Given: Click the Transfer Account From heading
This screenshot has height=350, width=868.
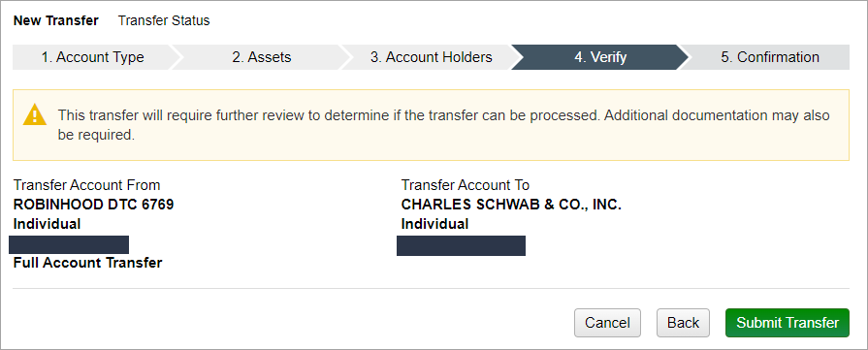Looking at the screenshot, I should pos(87,185).
